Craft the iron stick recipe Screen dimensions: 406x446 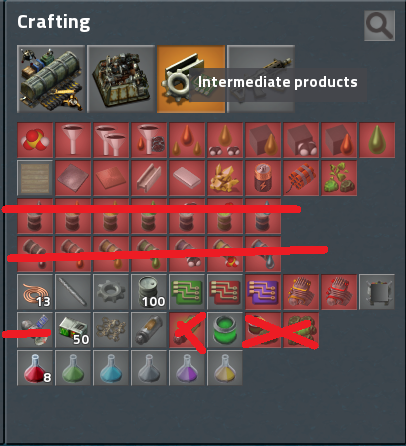(x=73, y=292)
